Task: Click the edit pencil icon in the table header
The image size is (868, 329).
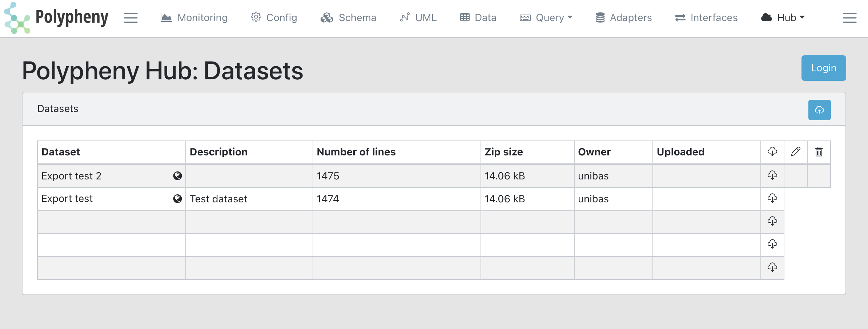Action: pyautogui.click(x=796, y=152)
